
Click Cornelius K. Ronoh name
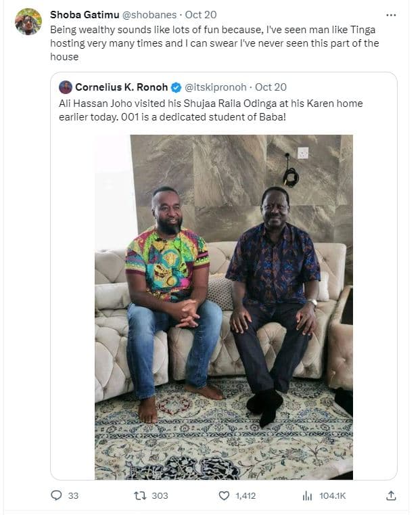(120, 87)
